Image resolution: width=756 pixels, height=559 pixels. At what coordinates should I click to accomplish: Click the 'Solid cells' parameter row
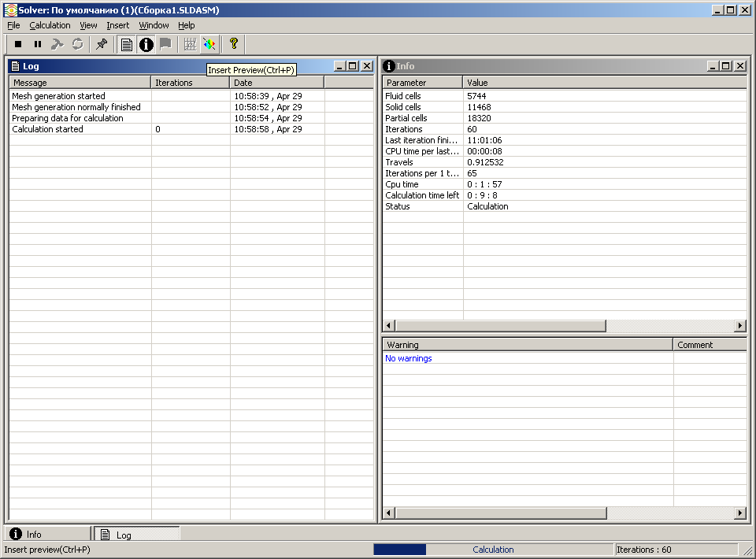point(565,107)
